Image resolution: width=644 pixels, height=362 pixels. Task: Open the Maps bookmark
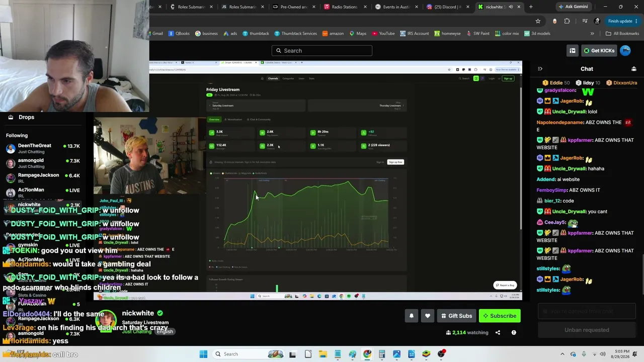[x=358, y=34]
